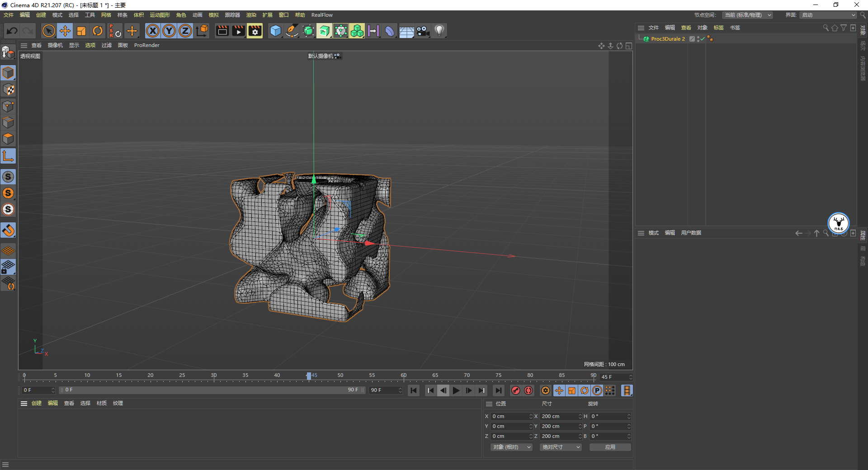Open node space dropdown 当前 (标准/物理)
This screenshot has width=868, height=470.
tap(747, 15)
